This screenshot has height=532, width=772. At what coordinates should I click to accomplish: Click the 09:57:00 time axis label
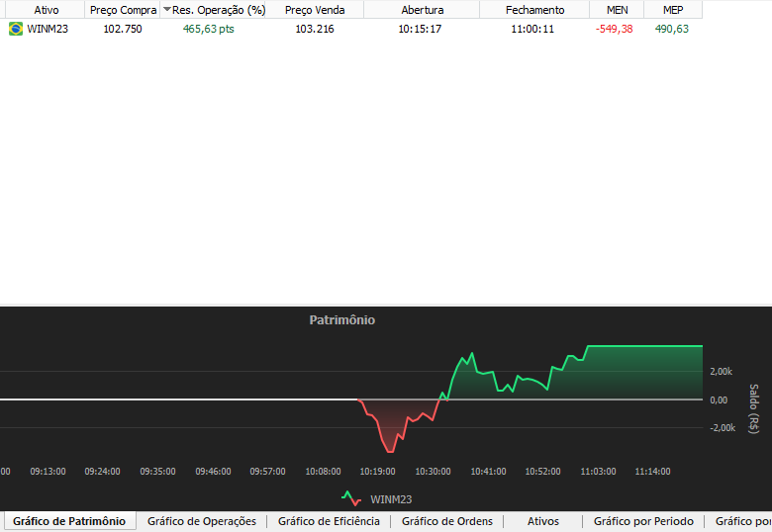pyautogui.click(x=267, y=472)
